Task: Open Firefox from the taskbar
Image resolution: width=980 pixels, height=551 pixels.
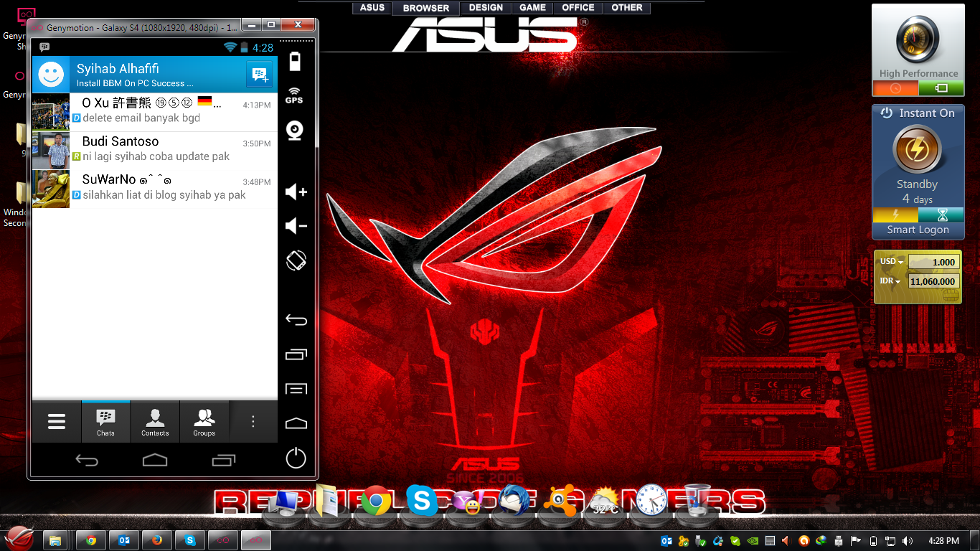Action: (x=157, y=540)
